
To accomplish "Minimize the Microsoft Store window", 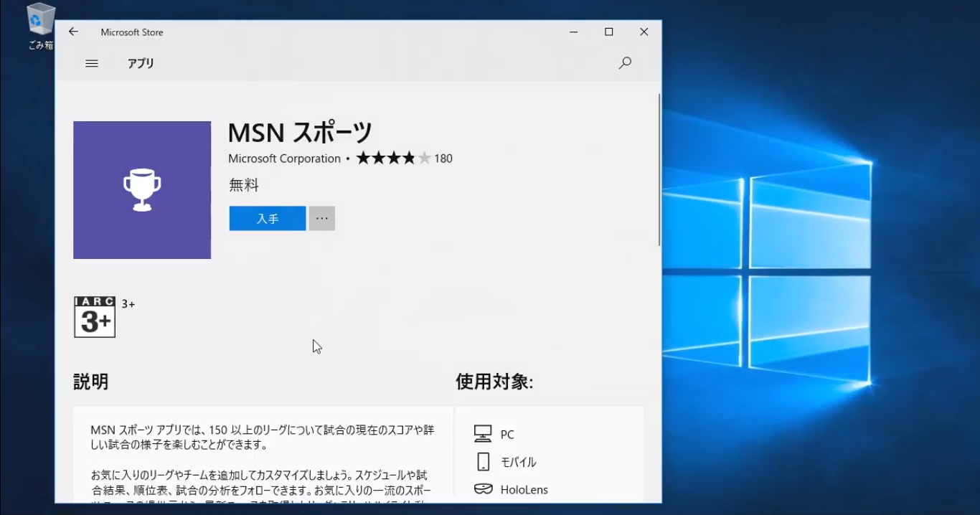I will tap(574, 32).
